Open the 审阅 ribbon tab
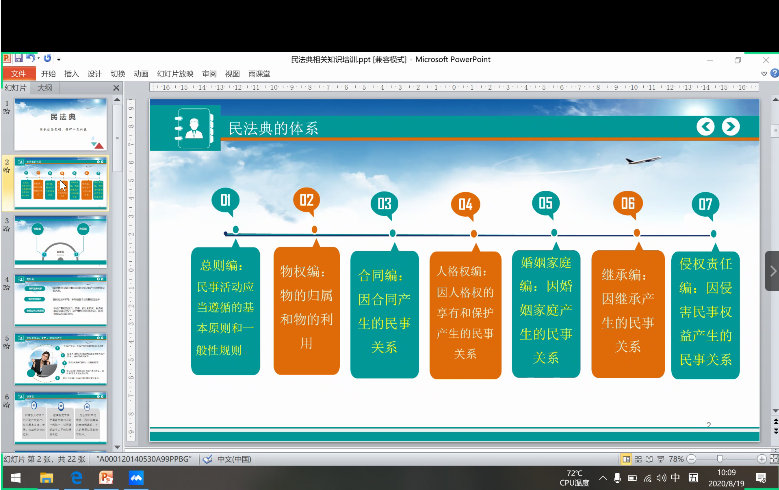The width and height of the screenshot is (779, 490). tap(209, 74)
